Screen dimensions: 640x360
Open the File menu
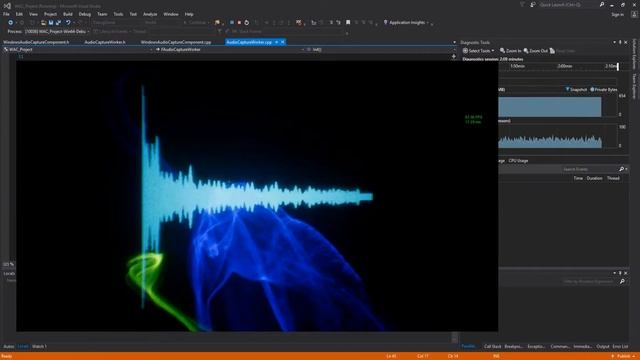click(6, 14)
